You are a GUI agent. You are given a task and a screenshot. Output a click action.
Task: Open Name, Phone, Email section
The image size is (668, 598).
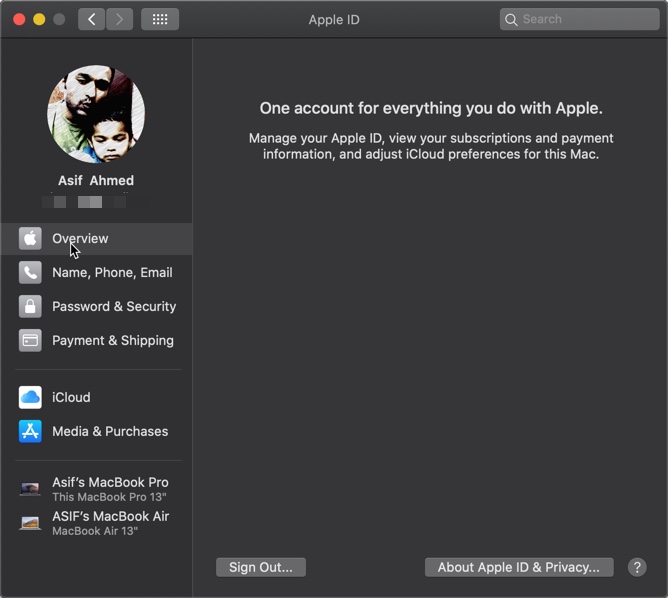[96, 273]
